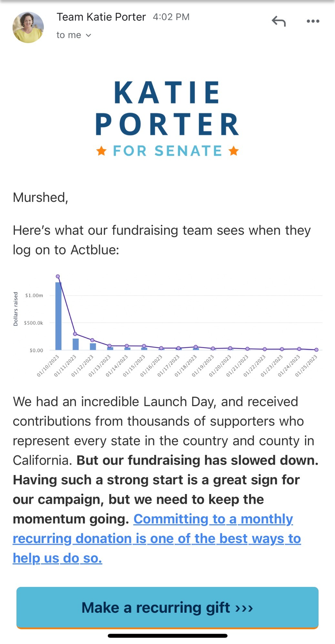Viewport: 335px width, 644px height.
Task: Tap the 4:02 PM timestamp
Action: coord(171,17)
